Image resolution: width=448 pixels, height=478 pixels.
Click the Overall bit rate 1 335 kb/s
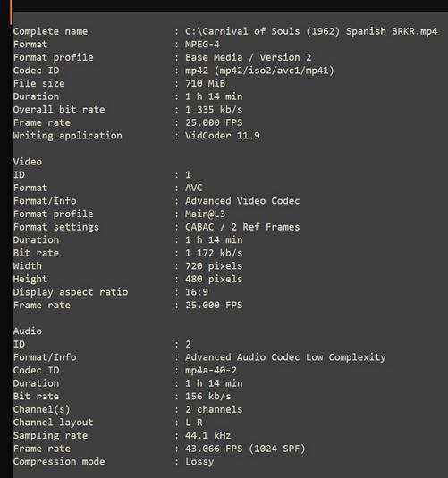pyautogui.click(x=214, y=109)
